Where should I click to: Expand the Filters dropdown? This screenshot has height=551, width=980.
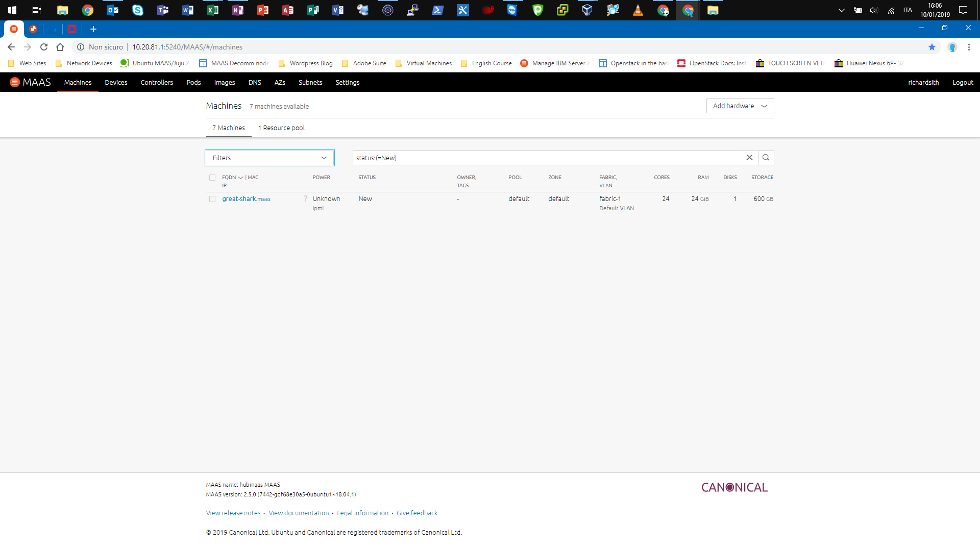point(269,158)
